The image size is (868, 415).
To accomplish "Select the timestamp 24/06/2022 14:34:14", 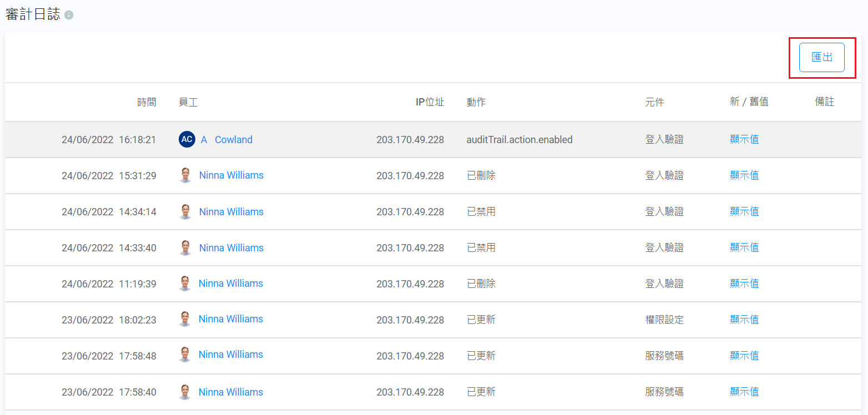I will [x=109, y=212].
